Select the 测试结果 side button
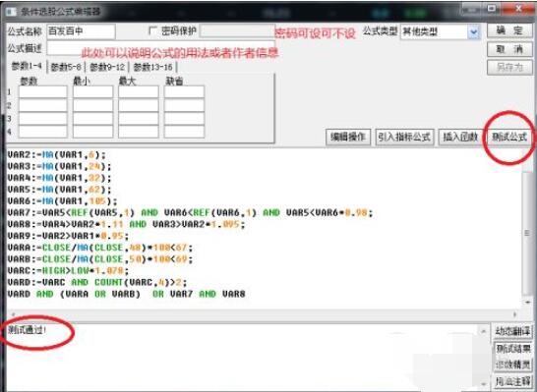The width and height of the screenshot is (537, 392). [512, 349]
